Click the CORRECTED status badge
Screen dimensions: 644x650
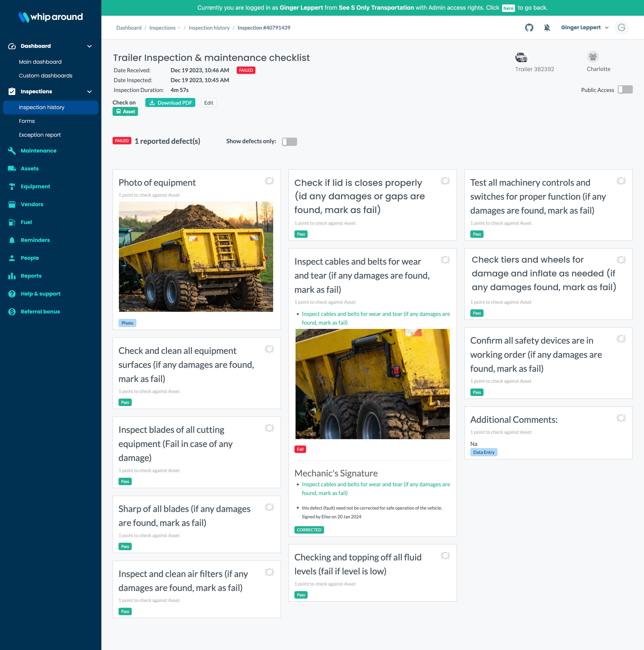tap(309, 530)
